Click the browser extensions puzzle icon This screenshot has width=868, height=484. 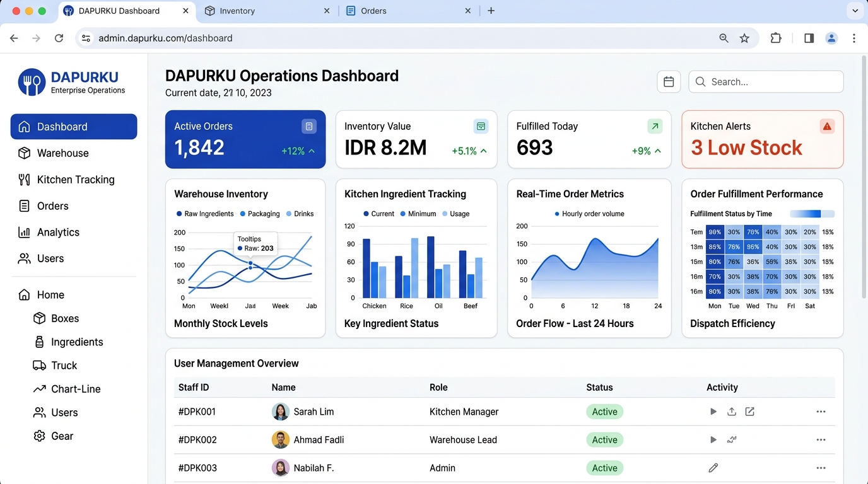[776, 38]
